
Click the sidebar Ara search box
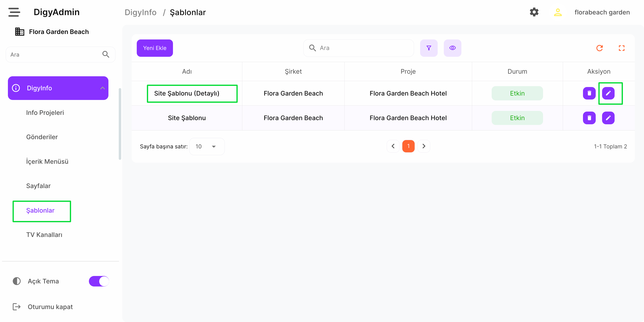point(54,54)
